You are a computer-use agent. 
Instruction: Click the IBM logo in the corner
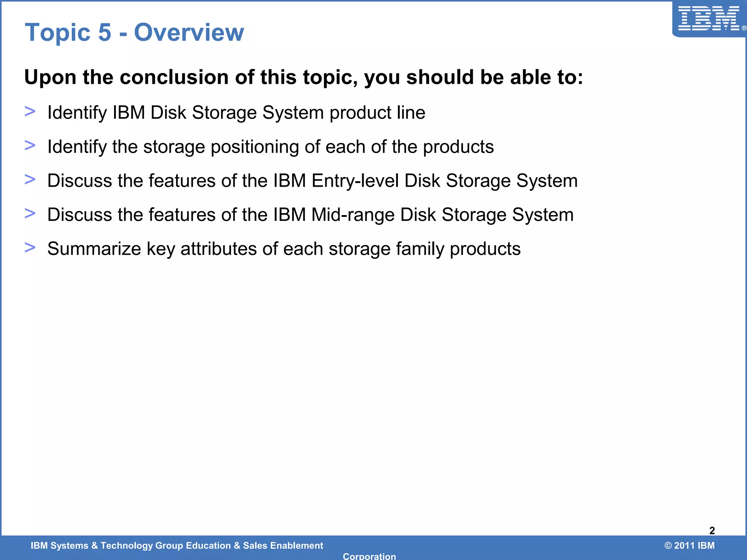pos(708,18)
